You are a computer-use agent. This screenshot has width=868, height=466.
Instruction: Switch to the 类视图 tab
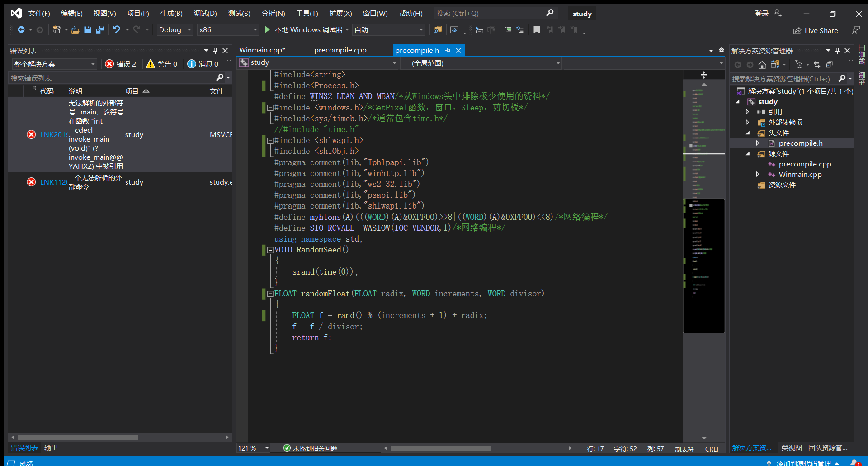coord(792,448)
